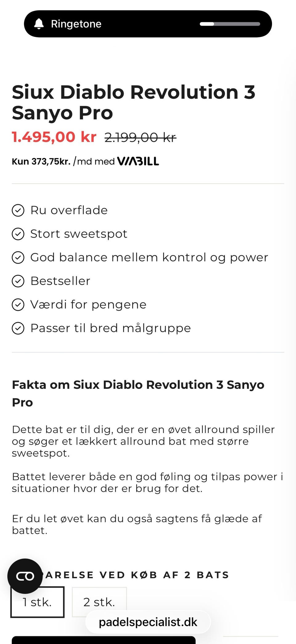Tap checkmark next to God balance mellem kontrol
Screen dimensions: 296x644
pos(18,257)
